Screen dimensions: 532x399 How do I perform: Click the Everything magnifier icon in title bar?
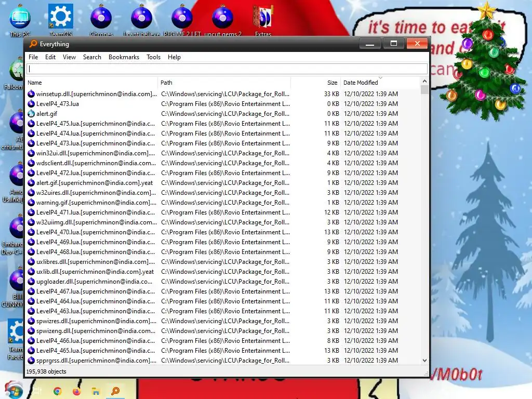[33, 44]
